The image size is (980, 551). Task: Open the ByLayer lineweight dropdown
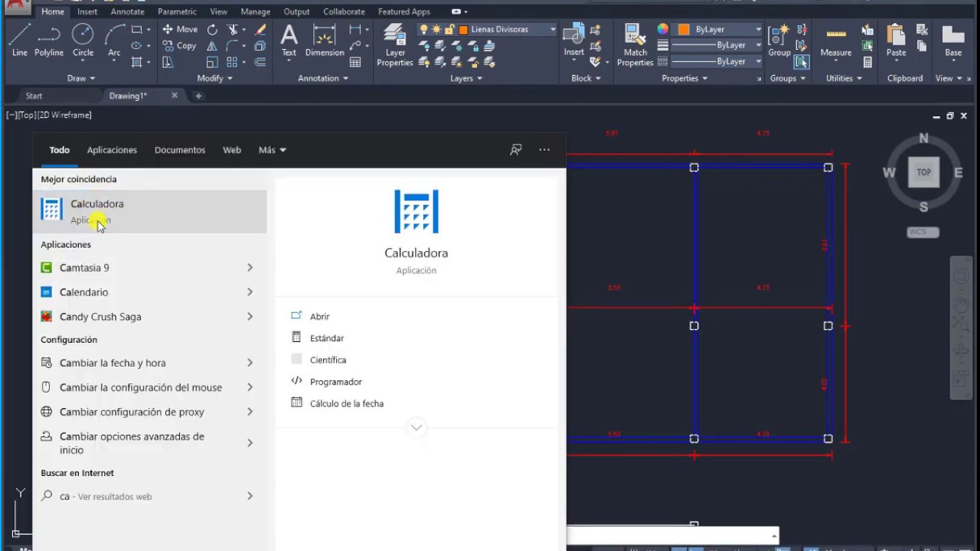[758, 45]
